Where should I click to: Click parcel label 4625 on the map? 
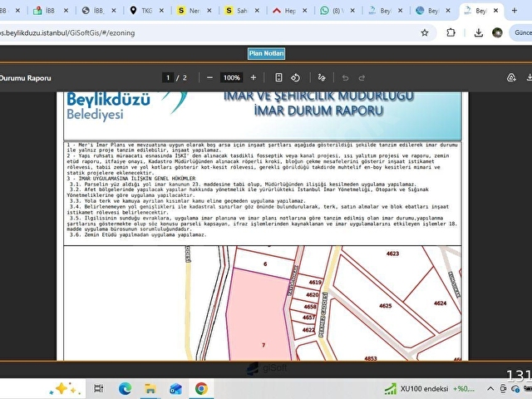[x=385, y=306]
